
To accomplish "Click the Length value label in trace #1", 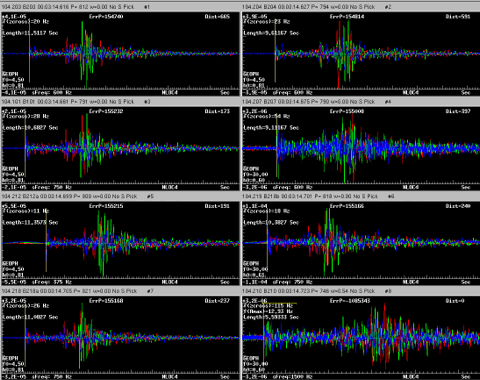I will coord(30,33).
